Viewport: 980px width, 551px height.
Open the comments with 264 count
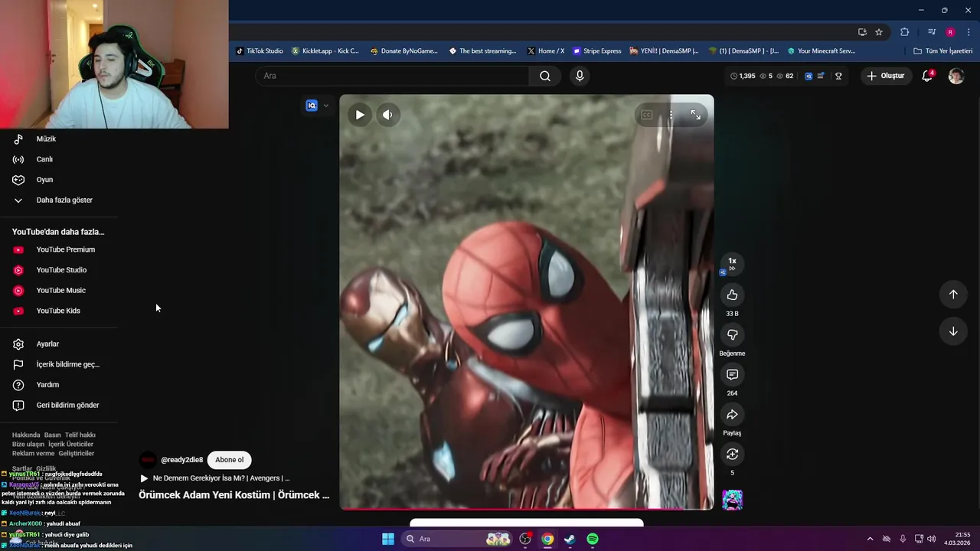[x=732, y=374]
